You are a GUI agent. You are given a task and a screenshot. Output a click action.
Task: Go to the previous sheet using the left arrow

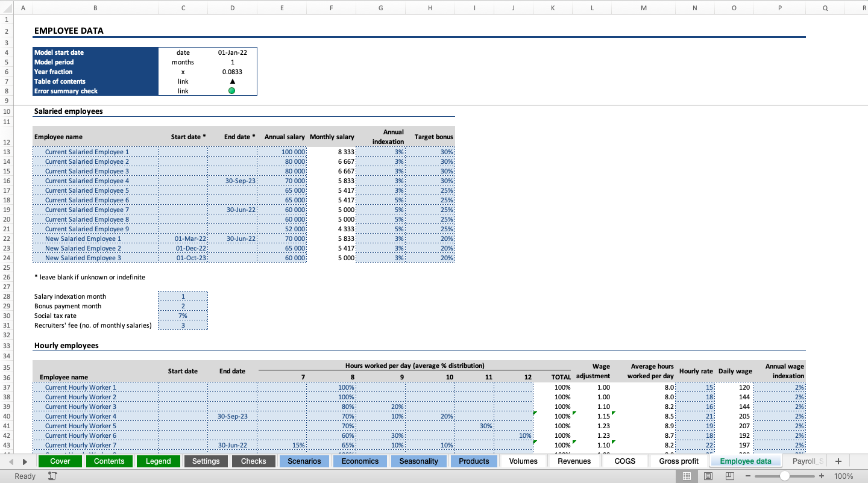(11, 461)
